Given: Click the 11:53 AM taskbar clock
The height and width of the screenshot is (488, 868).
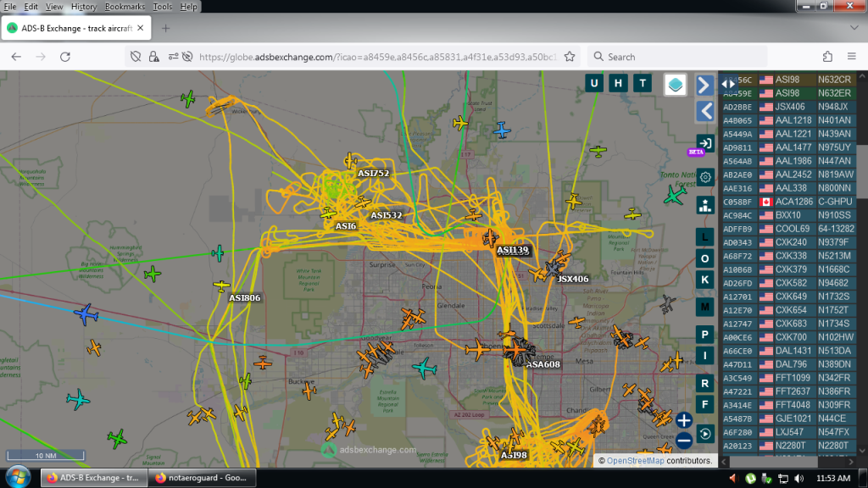Looking at the screenshot, I should pyautogui.click(x=833, y=478).
